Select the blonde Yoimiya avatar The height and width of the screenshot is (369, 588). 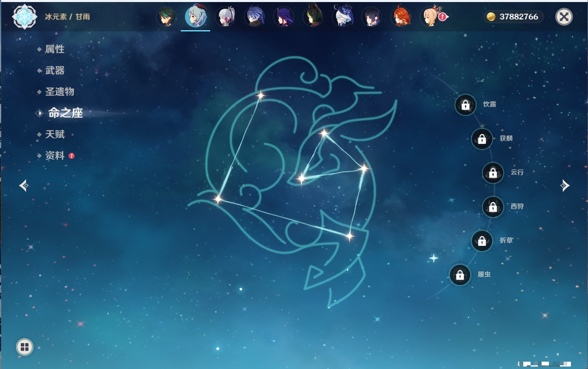[x=431, y=17]
